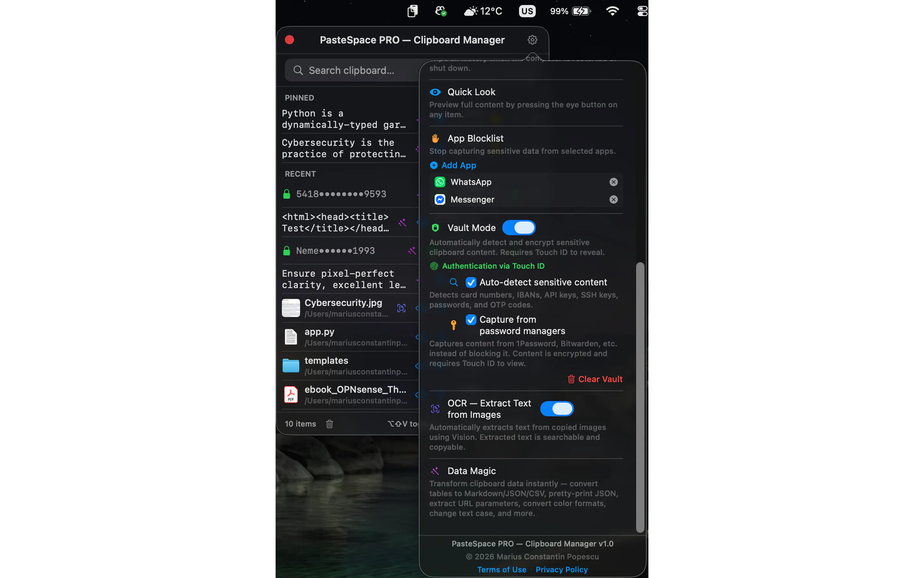Click the Clear Vault button
This screenshot has width=924, height=578.
(595, 379)
